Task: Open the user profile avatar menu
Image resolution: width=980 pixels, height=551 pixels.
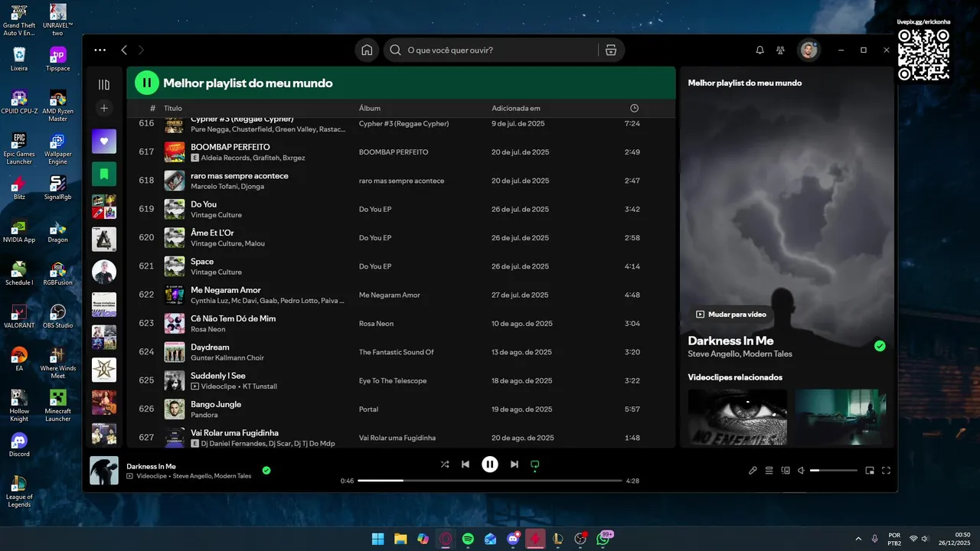Action: point(808,50)
